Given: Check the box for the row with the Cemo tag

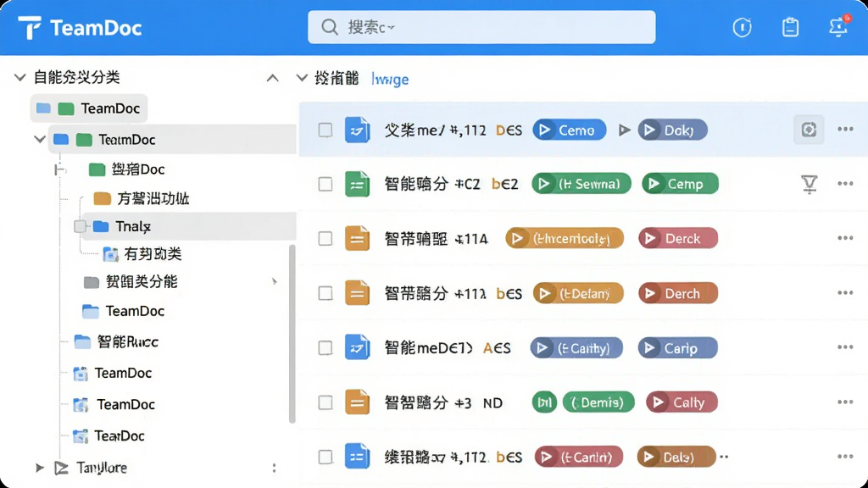Looking at the screenshot, I should pos(325,130).
